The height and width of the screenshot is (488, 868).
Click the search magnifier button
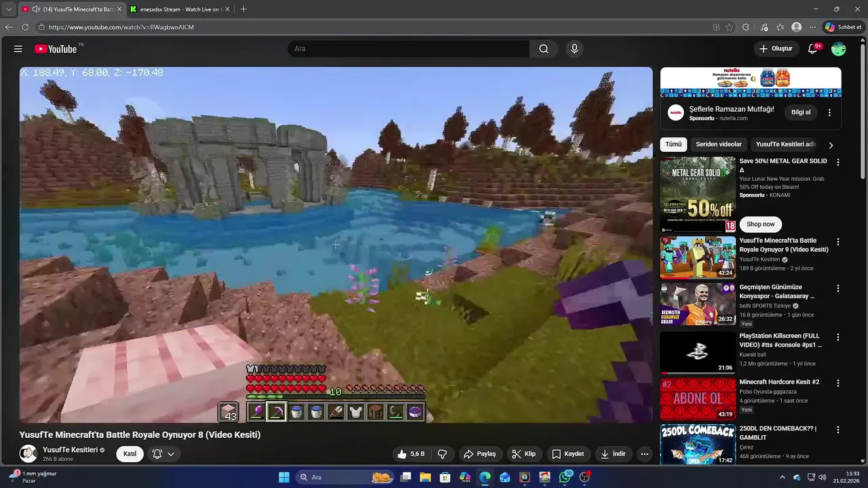point(544,49)
